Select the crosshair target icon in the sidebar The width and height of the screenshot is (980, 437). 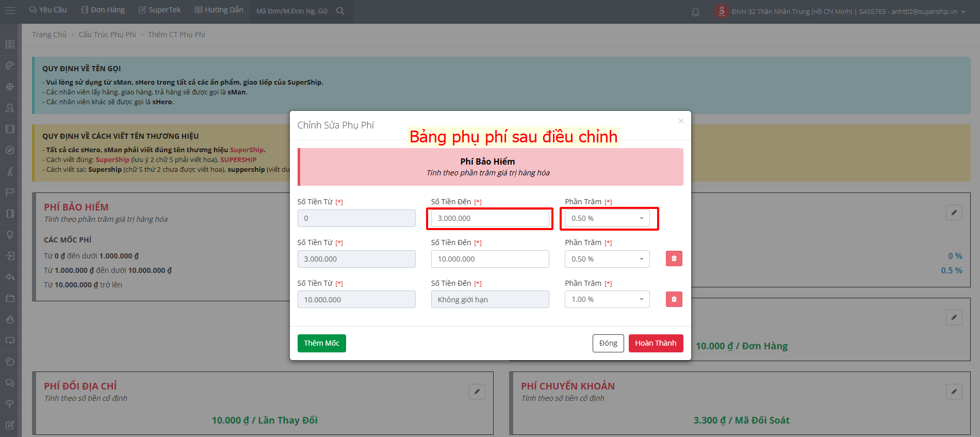pos(10,87)
